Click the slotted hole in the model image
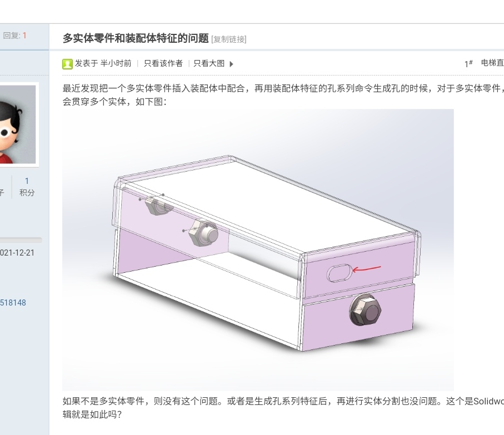The height and width of the screenshot is (435, 504). click(x=340, y=273)
